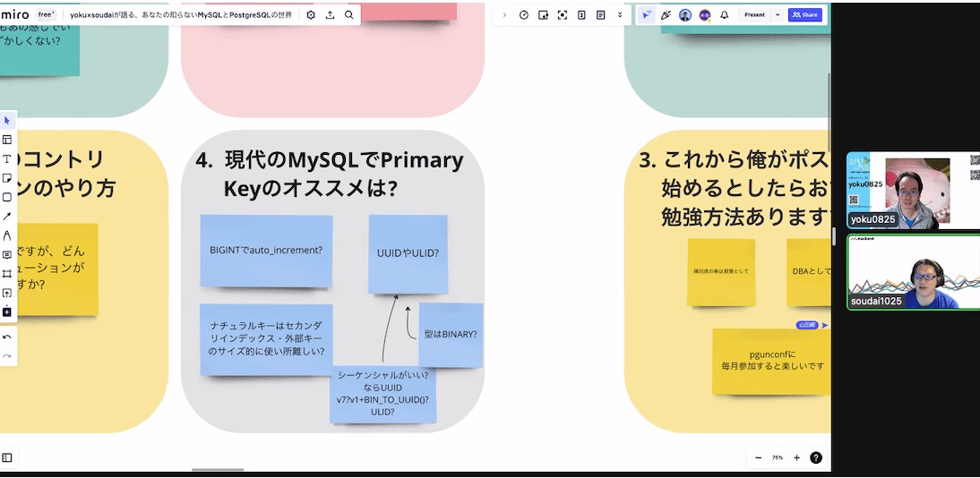Click the Share button
This screenshot has height=478, width=980.
click(x=804, y=15)
